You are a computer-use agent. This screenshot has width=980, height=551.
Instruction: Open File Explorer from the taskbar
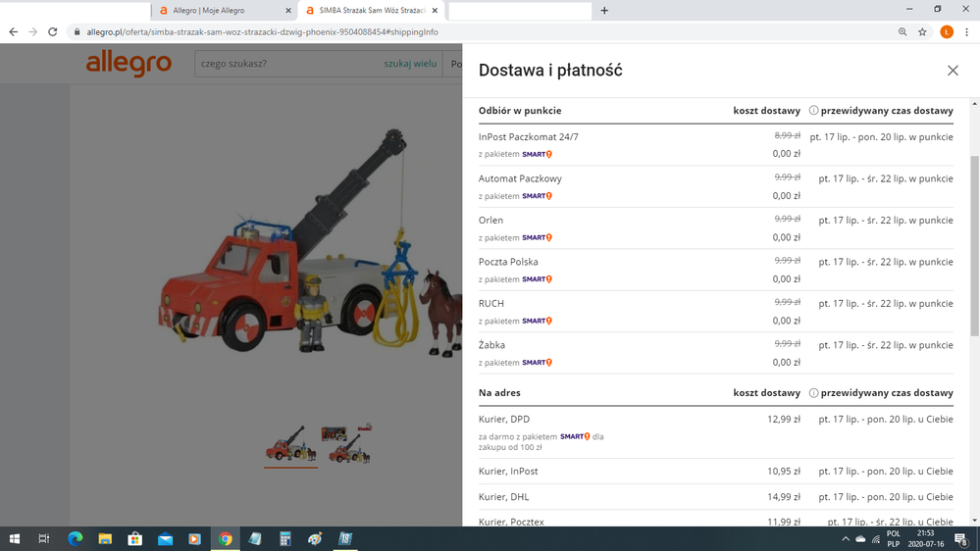pos(105,538)
